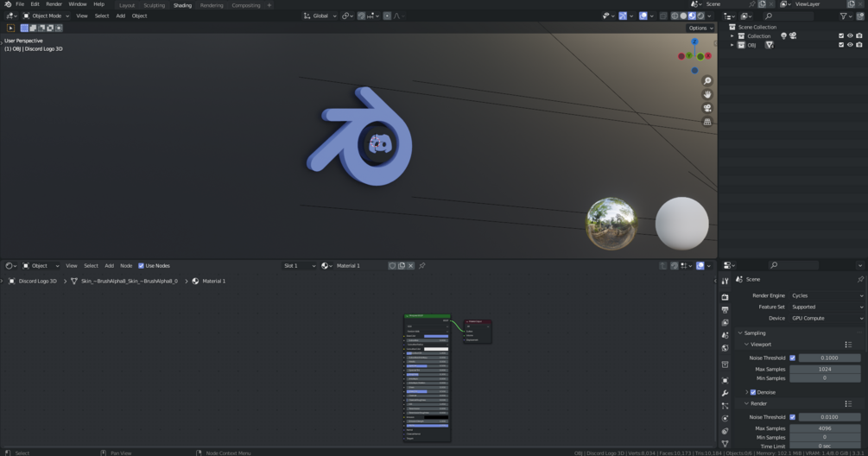Select material preview shading mode
The height and width of the screenshot is (456, 868).
692,16
